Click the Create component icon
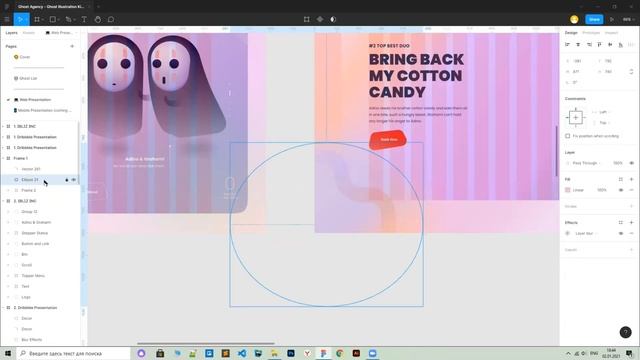The image size is (640, 360). tap(320, 19)
